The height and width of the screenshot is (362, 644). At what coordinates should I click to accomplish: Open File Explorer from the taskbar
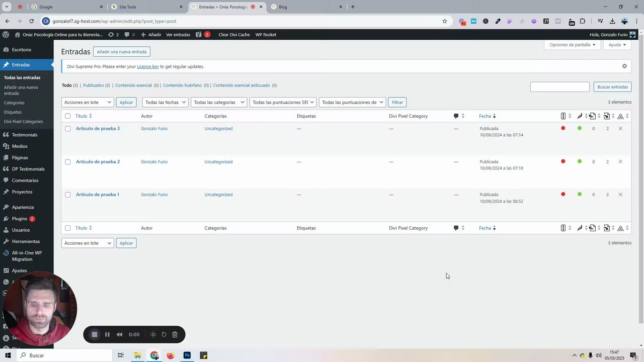coord(137,355)
